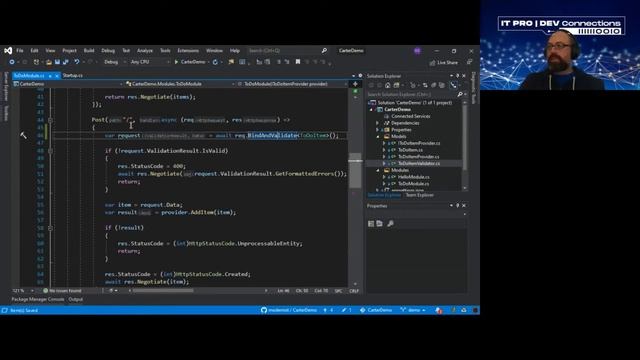This screenshot has width=640, height=360.
Task: Expand the ToDoItemValidator.cs node
Action: point(384,163)
